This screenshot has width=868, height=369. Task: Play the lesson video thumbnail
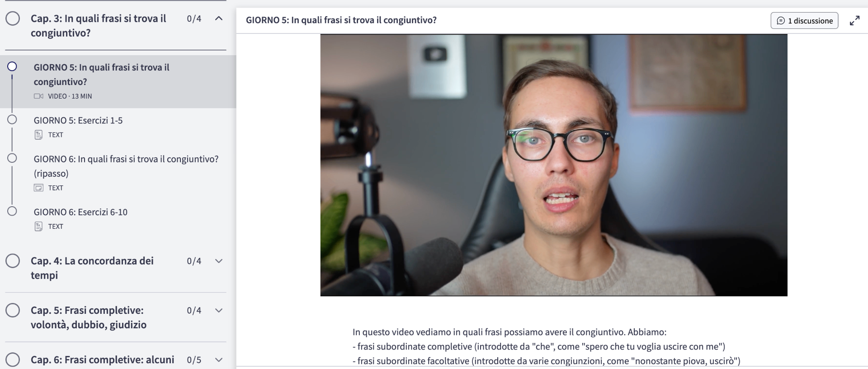pyautogui.click(x=554, y=165)
